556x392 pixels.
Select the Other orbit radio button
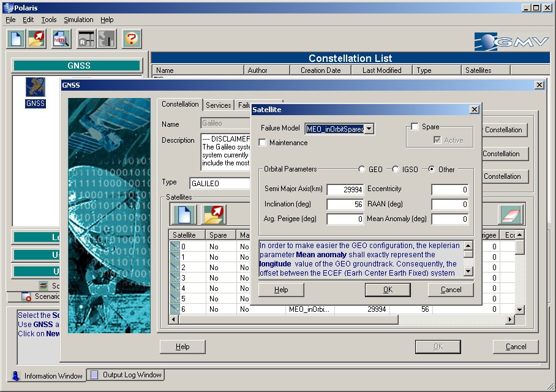(x=431, y=169)
